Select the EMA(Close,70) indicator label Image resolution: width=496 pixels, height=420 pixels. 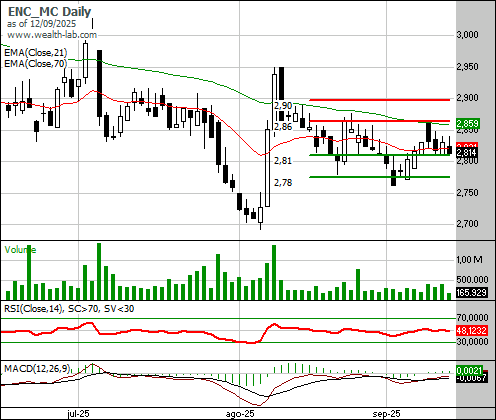point(36,63)
